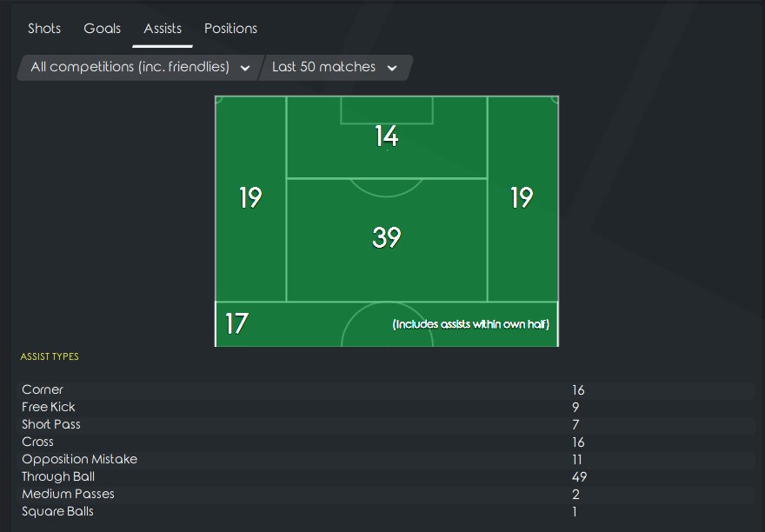Open the Goals tab
The height and width of the screenshot is (532, 765).
pyautogui.click(x=102, y=29)
